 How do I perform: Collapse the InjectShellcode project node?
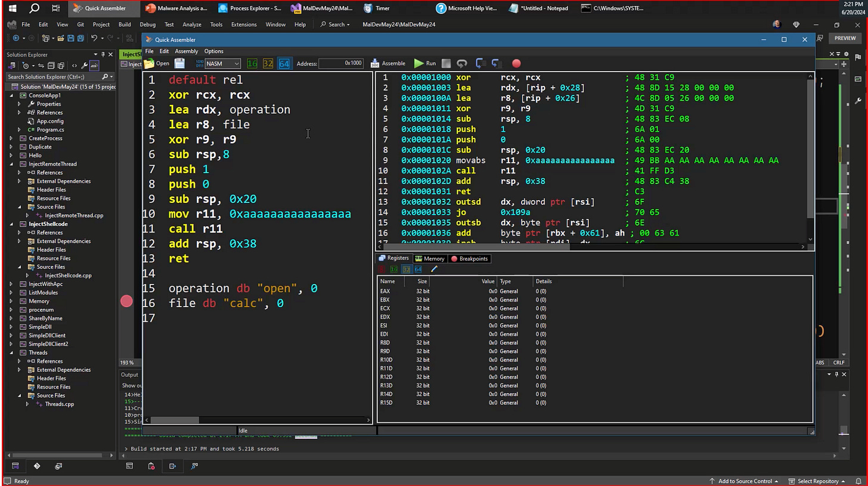pyautogui.click(x=11, y=224)
